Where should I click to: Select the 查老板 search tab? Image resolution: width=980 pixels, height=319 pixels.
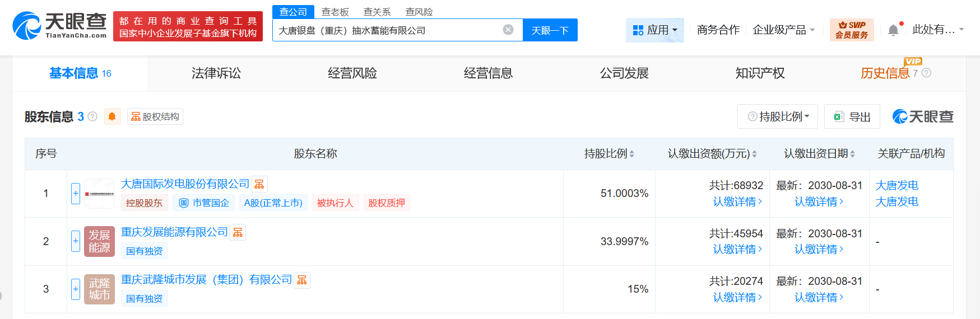tap(335, 12)
